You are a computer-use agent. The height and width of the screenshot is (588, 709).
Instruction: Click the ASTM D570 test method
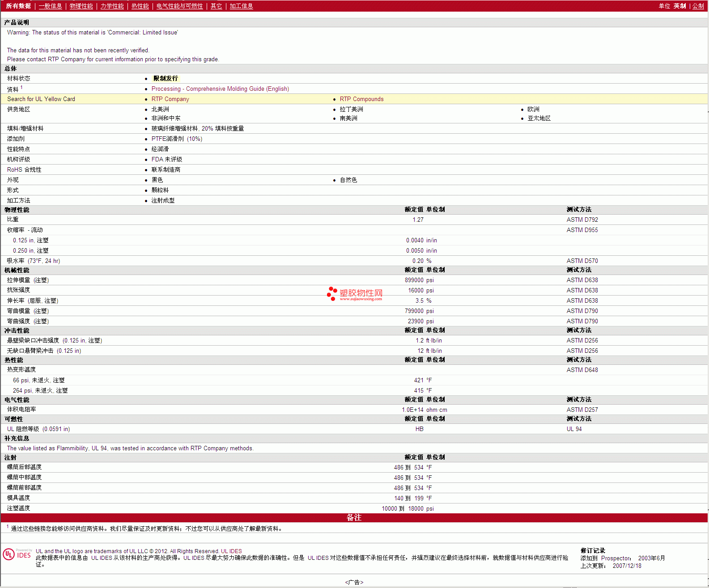pos(582,261)
